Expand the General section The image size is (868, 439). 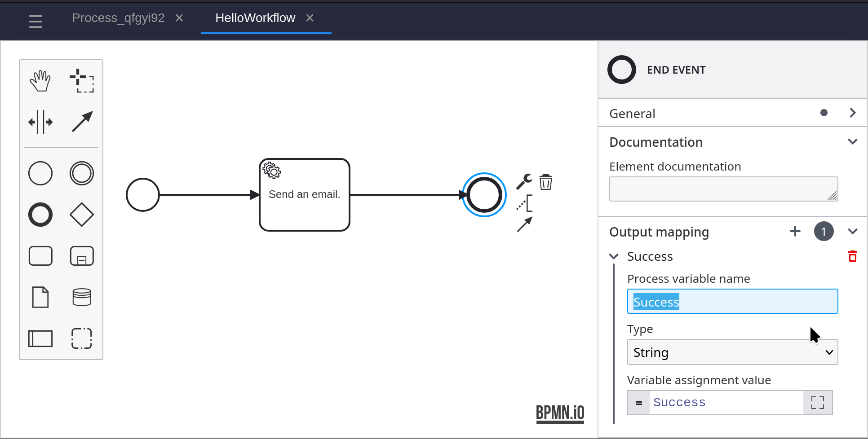click(x=852, y=113)
